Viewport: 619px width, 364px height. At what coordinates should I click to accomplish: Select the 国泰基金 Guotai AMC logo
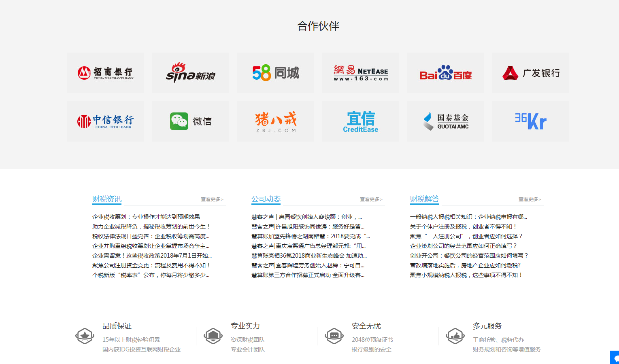pyautogui.click(x=446, y=121)
